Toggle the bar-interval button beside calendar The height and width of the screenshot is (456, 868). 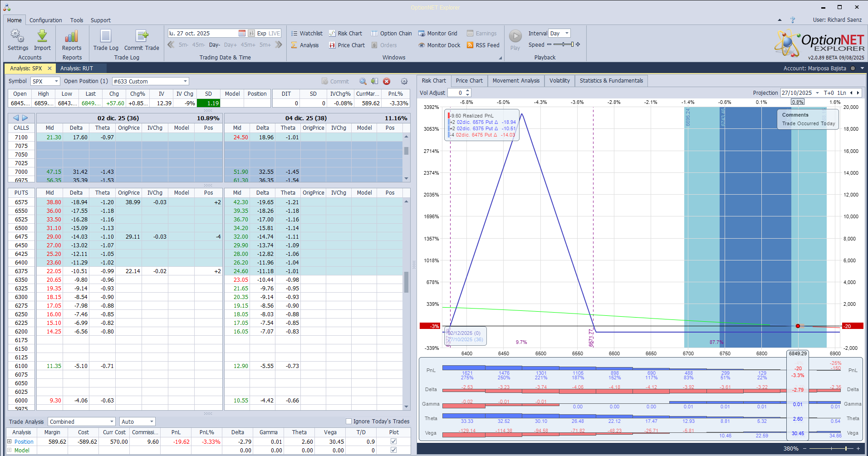coord(251,33)
